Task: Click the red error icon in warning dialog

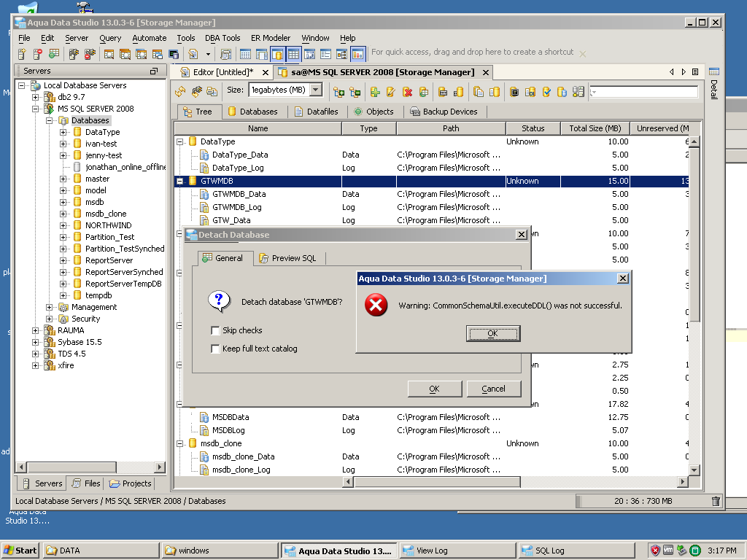Action: pyautogui.click(x=376, y=305)
